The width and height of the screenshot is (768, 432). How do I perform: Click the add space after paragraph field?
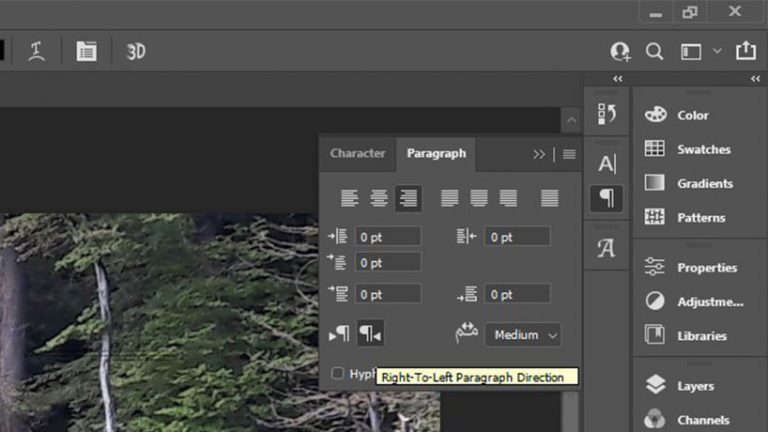pos(517,294)
